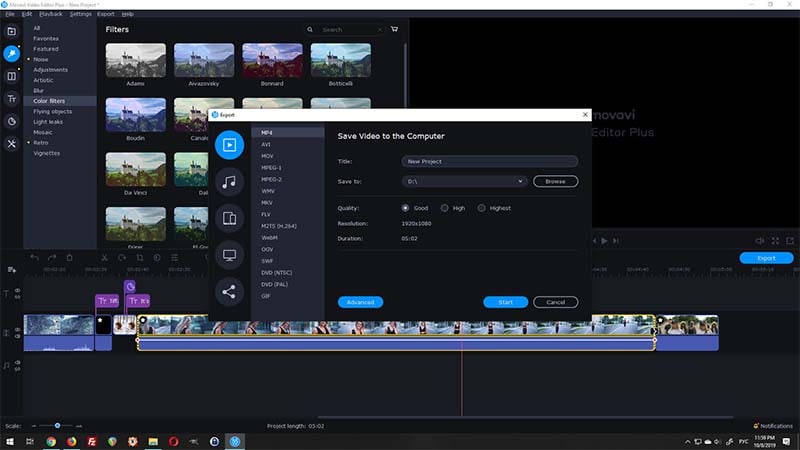Click the search magnifier icon in Filters
This screenshot has width=800, height=450.
pos(310,30)
